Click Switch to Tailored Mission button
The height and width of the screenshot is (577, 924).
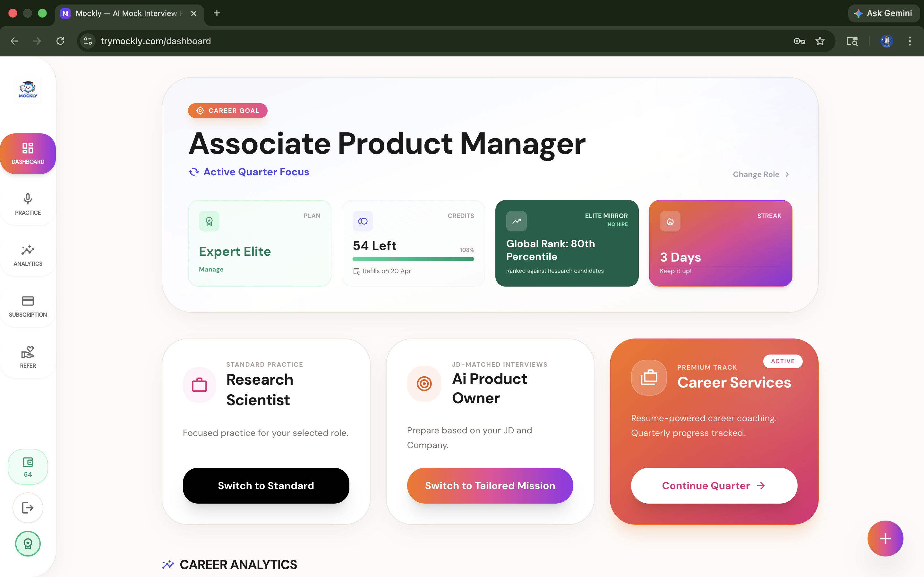click(x=490, y=485)
